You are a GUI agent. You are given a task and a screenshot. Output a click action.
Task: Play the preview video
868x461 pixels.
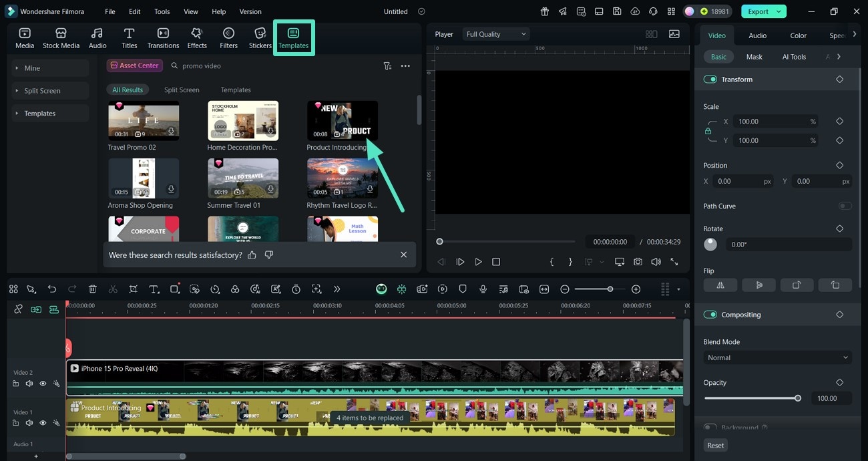478,262
